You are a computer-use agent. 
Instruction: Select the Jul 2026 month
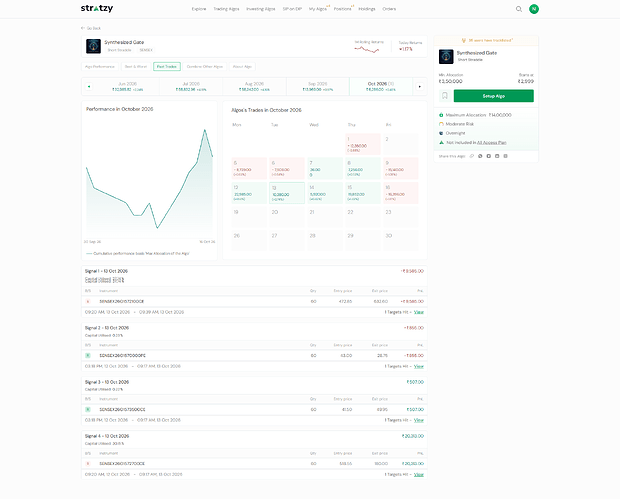[x=191, y=86]
